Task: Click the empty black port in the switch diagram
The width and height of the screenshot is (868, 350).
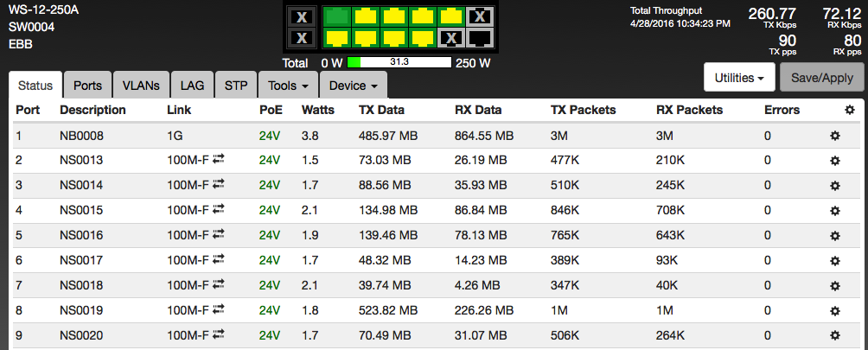Action: click(480, 37)
